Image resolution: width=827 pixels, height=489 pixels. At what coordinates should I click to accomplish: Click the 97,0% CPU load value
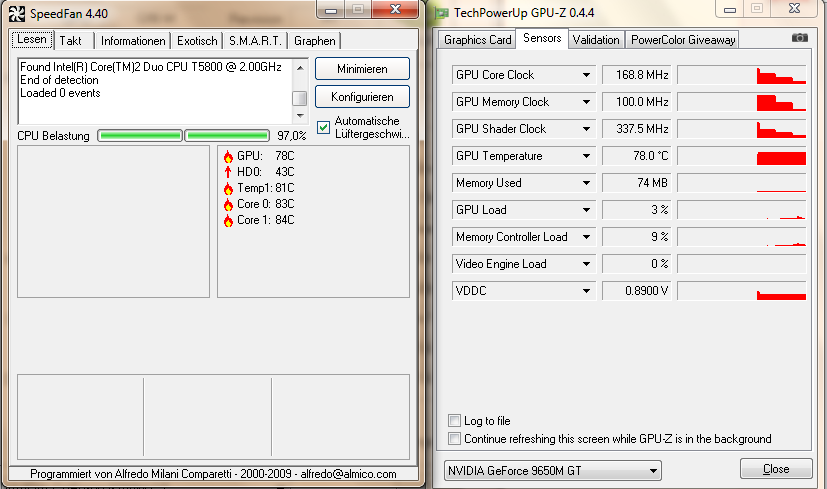coord(292,136)
